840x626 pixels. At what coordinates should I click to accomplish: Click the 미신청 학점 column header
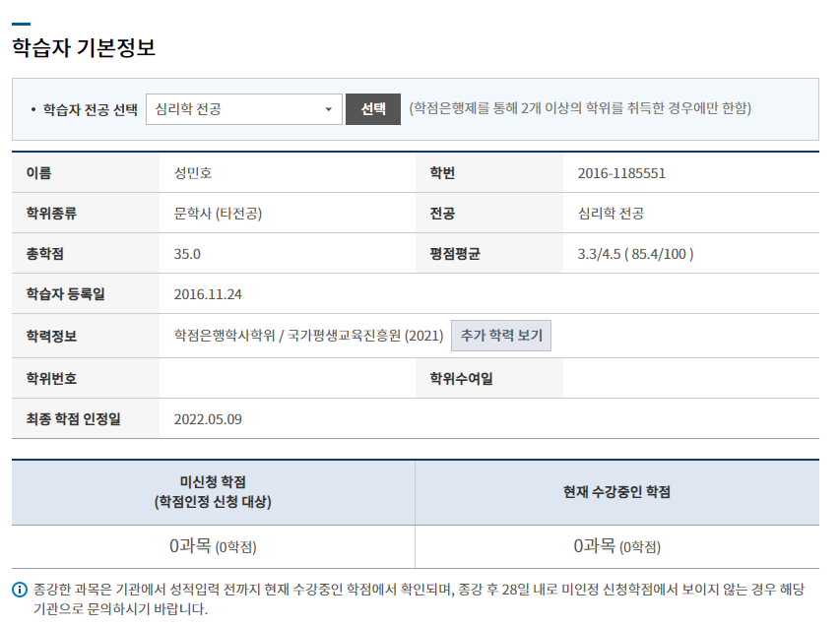click(x=214, y=492)
